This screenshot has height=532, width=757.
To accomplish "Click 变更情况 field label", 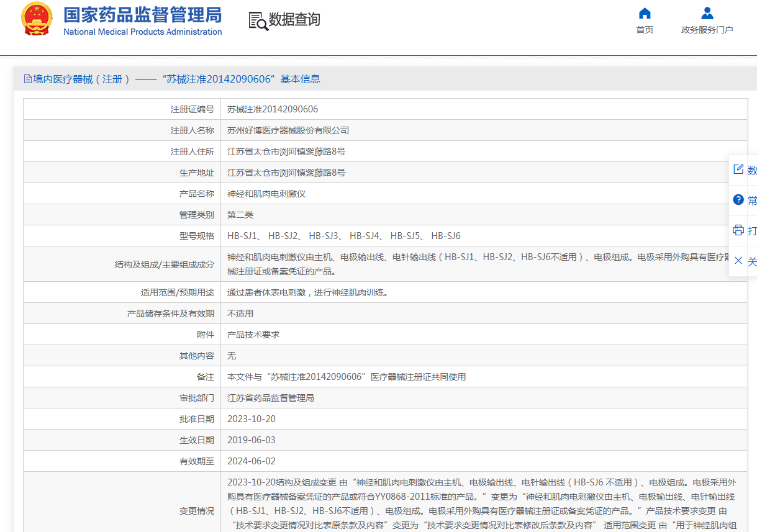I will (197, 511).
